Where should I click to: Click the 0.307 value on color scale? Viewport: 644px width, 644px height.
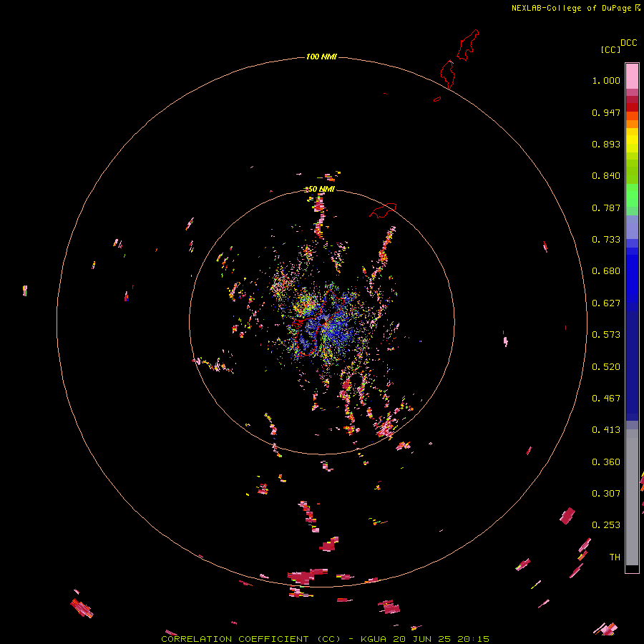606,494
